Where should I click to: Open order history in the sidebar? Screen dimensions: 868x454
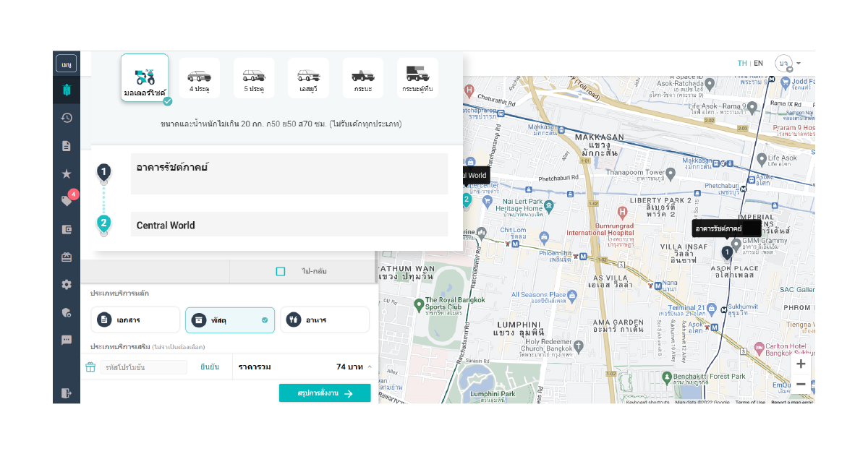pos(67,118)
